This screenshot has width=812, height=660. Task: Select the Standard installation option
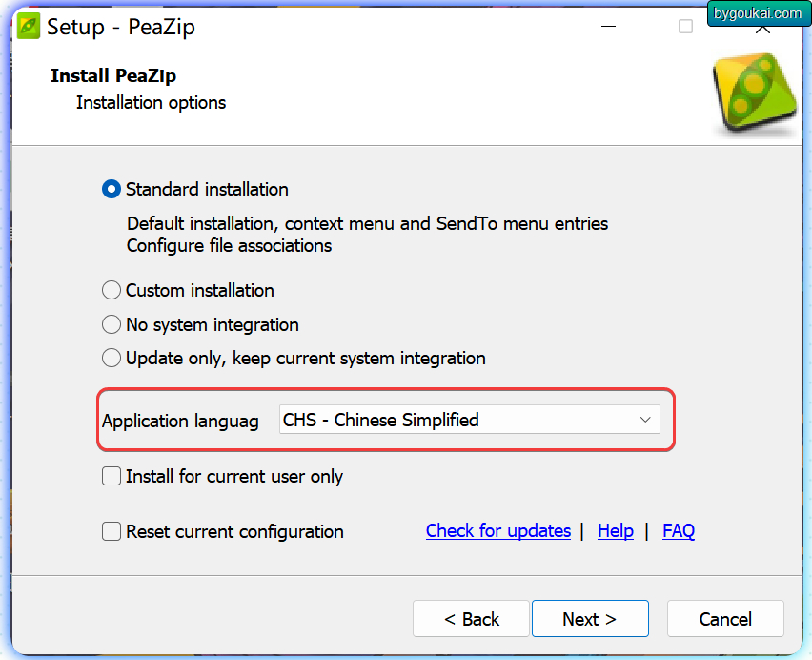pyautogui.click(x=112, y=189)
